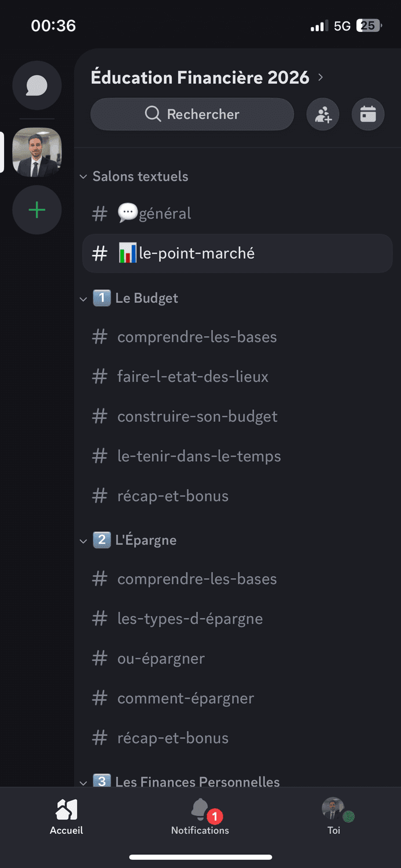Open the server events calendar icon

[368, 115]
